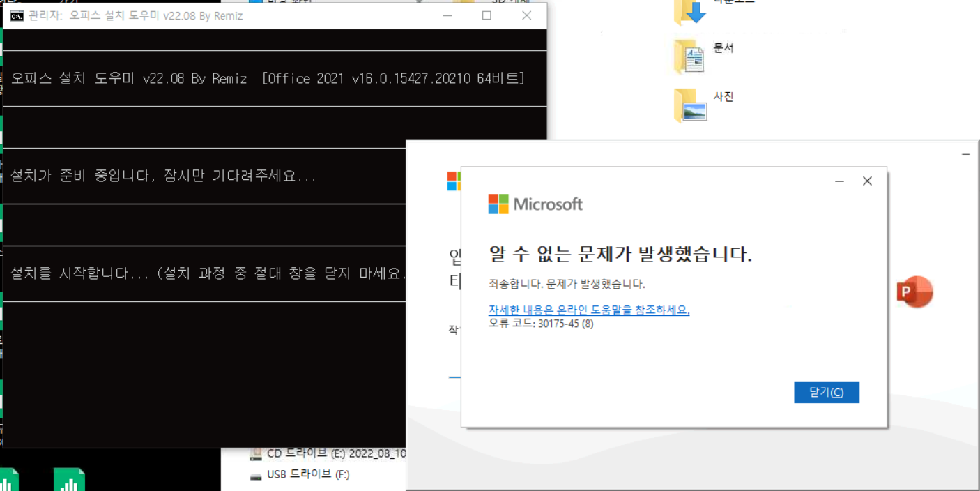Minimize the 오피스 설치 도우미 console window
This screenshot has width=980, height=491.
[x=447, y=15]
